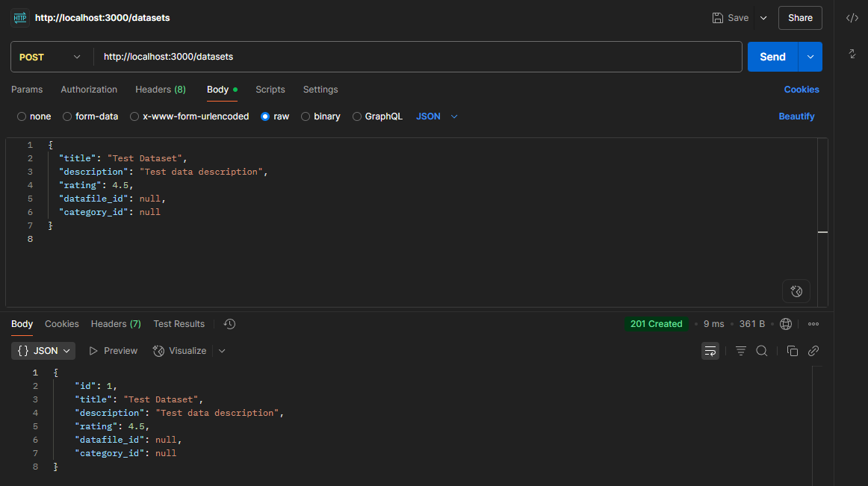Open the code snippet panel icon

852,18
